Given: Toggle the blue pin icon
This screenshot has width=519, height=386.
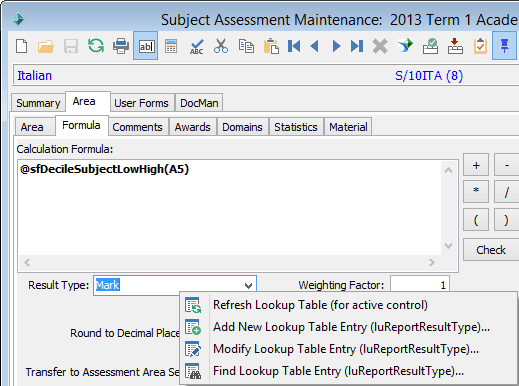Looking at the screenshot, I should (x=504, y=46).
